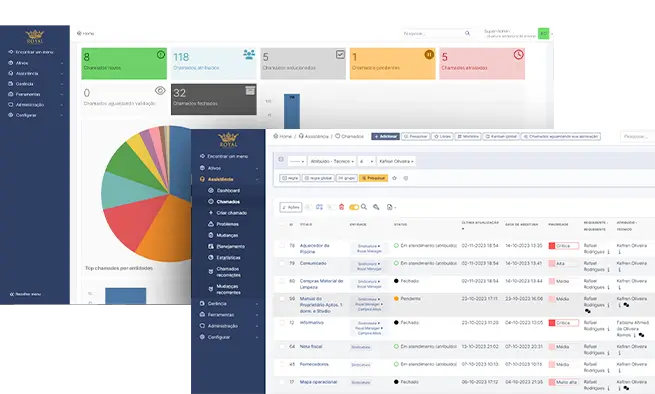Click the green Chamados novos tile
This screenshot has width=655, height=394.
124,64
